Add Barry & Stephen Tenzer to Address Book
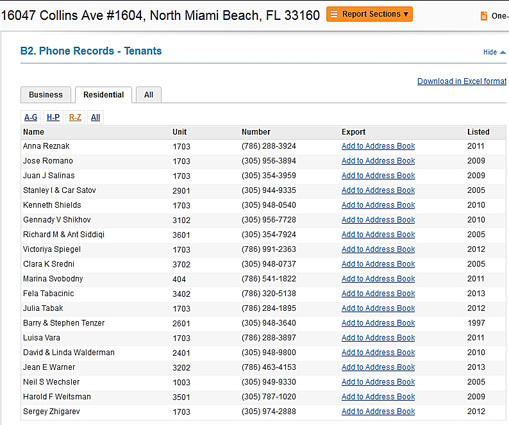509x425 pixels. tap(378, 323)
